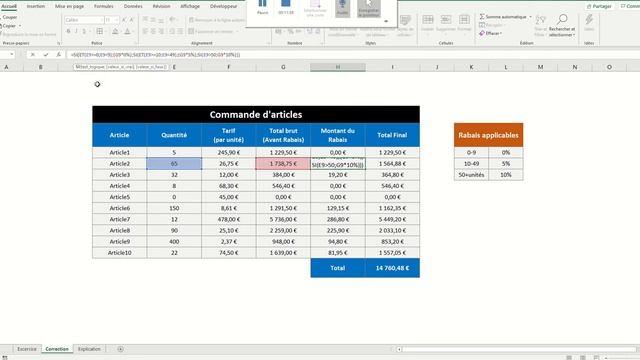Open the cell borders tool
The height and width of the screenshot is (360, 640).
click(x=100, y=31)
